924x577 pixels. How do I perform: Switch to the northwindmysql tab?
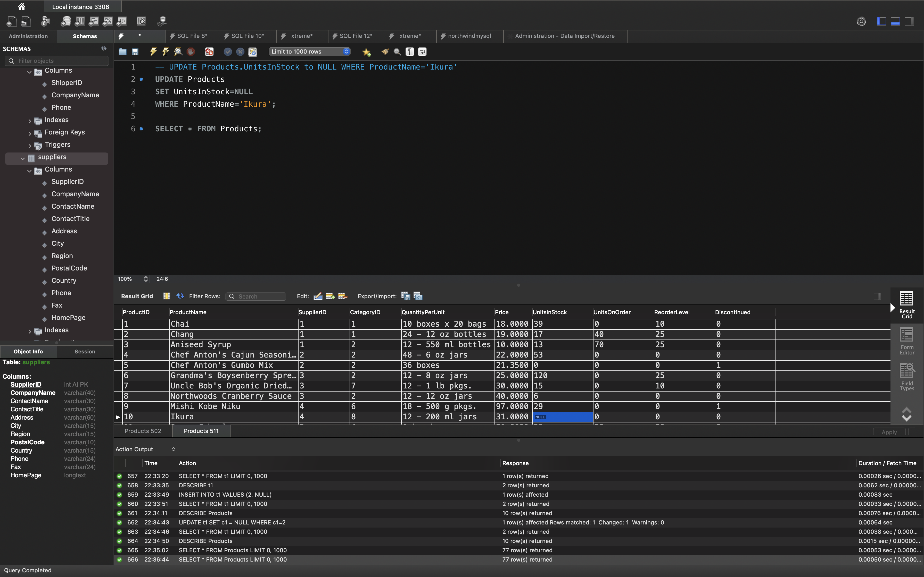(x=469, y=36)
